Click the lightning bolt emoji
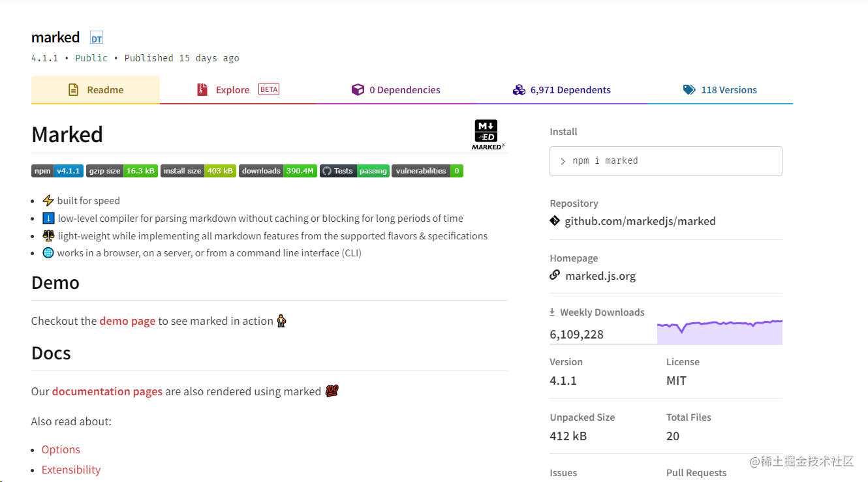Image resolution: width=868 pixels, height=482 pixels. [48, 200]
